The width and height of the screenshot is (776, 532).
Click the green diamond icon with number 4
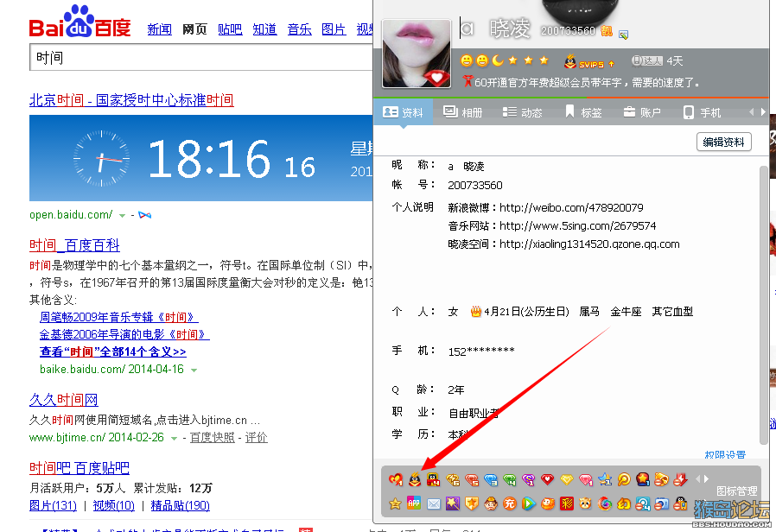click(509, 479)
